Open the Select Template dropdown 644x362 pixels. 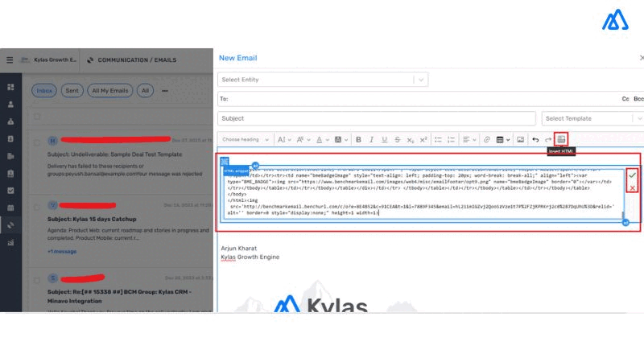592,118
